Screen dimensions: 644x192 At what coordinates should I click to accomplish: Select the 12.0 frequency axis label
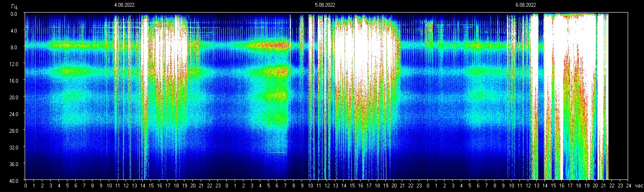point(13,63)
